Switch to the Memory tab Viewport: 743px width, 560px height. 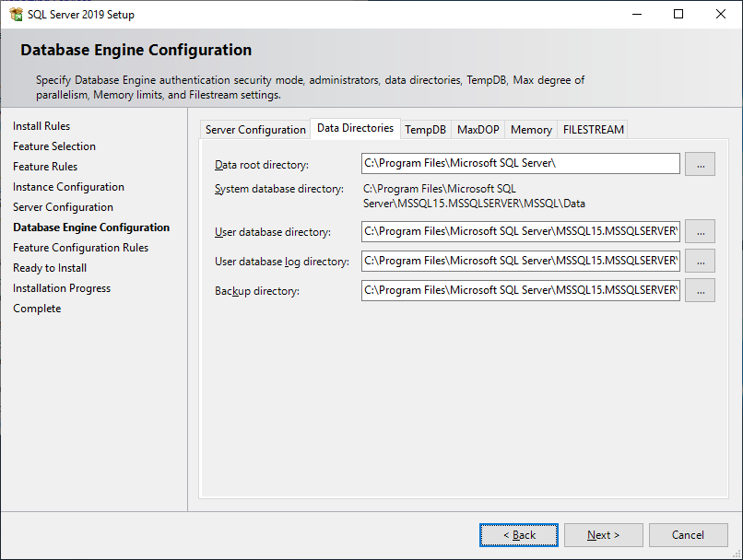531,130
